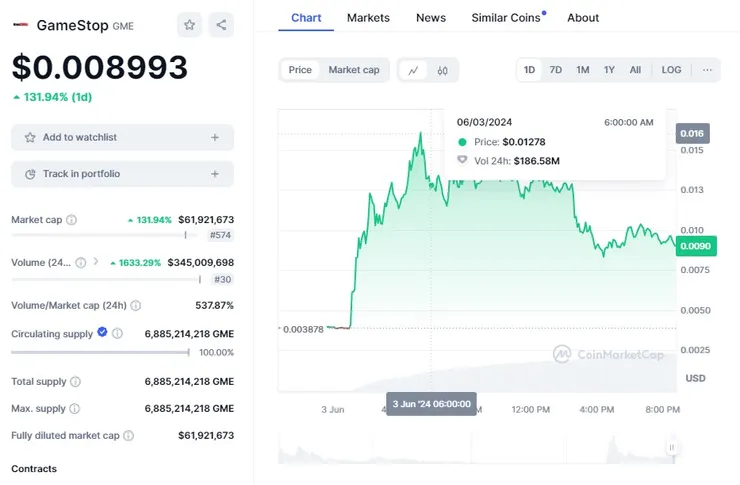
Task: Click the Total supply info icon
Action: [75, 382]
